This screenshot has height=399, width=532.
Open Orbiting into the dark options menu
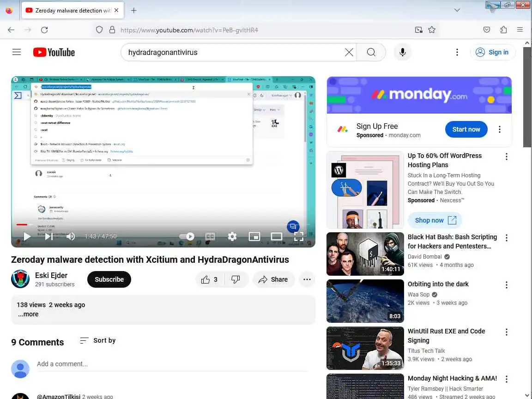507,285
